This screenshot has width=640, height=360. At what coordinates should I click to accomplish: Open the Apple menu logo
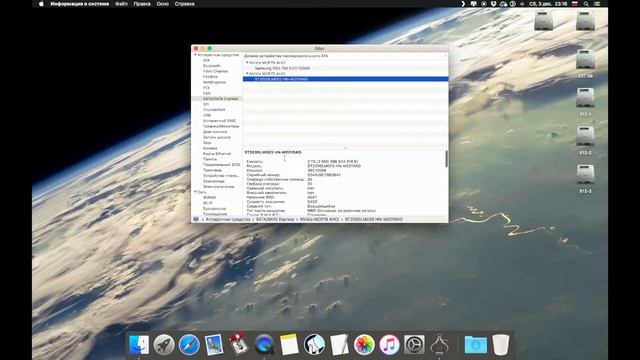pyautogui.click(x=41, y=4)
